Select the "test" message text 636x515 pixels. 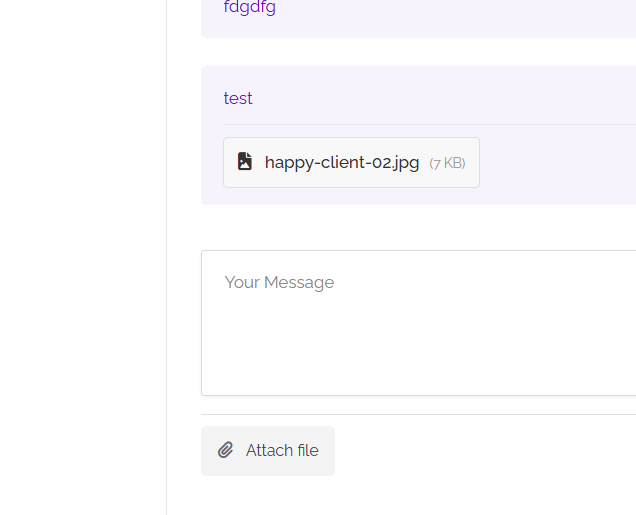238,98
